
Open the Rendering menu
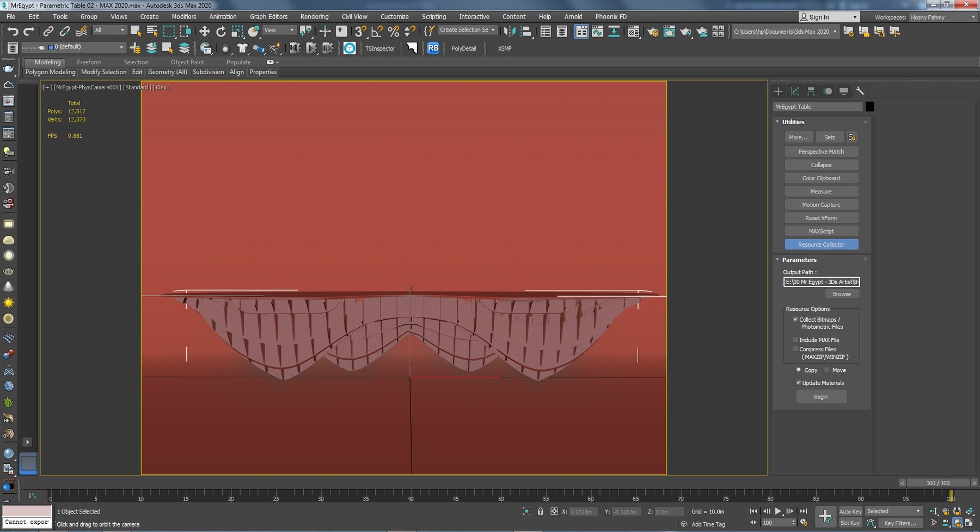314,16
